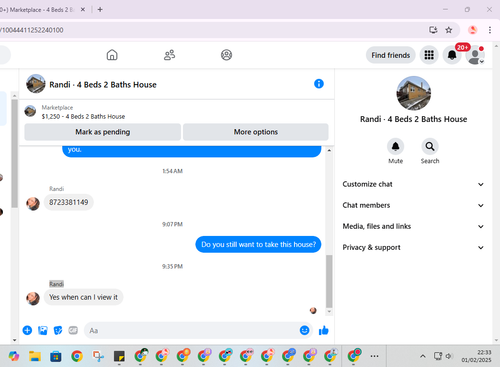Bookmark this page with the star icon
This screenshot has width=500, height=367.
point(449,30)
